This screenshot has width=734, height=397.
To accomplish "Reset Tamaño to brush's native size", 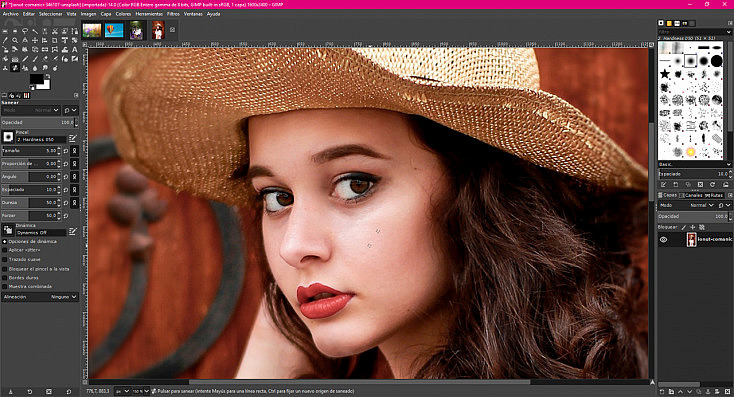I will 66,151.
